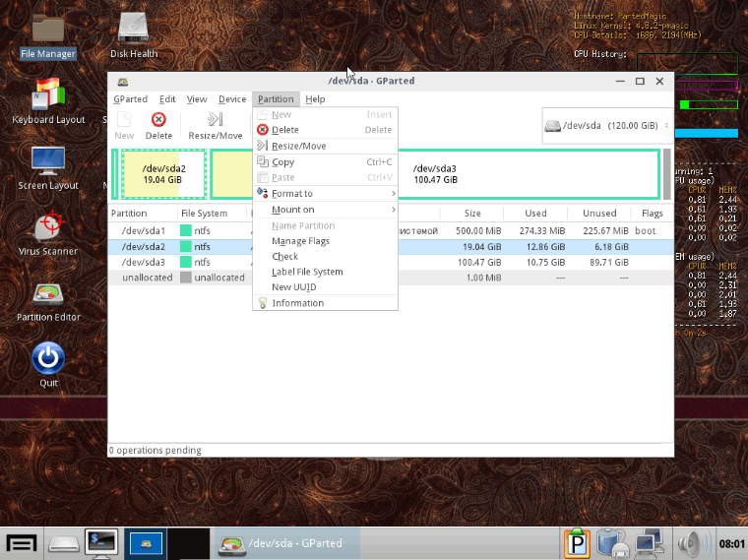Select Check in the Partition menu
This screenshot has height=560, width=748.
pos(326,256)
